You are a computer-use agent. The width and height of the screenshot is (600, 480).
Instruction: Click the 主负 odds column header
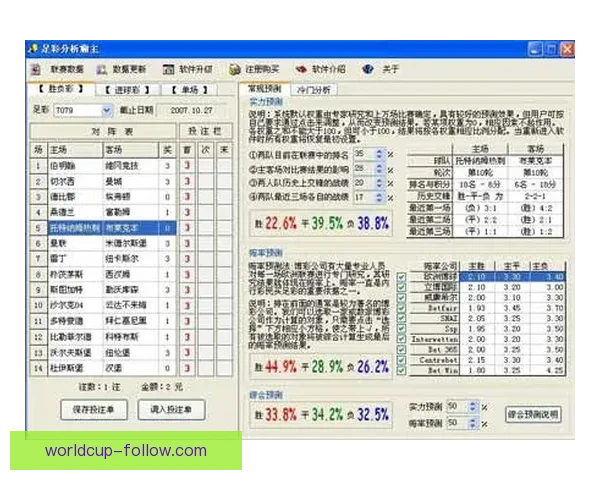point(546,266)
